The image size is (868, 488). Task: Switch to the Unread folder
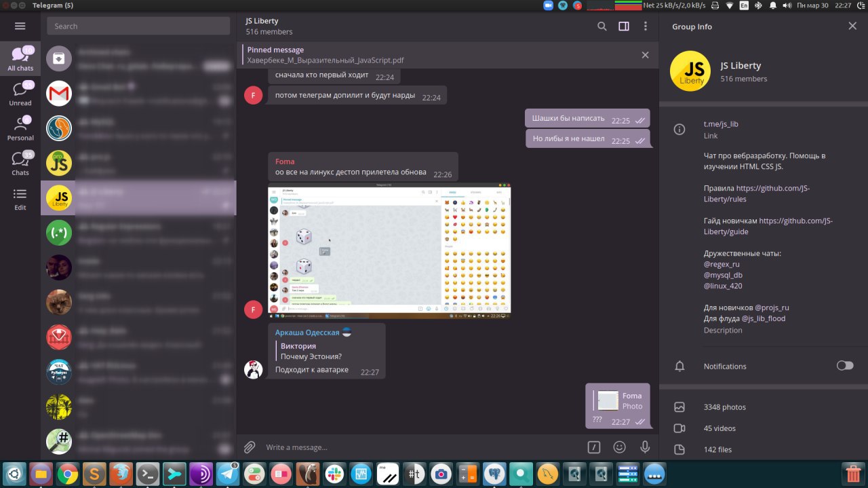point(20,94)
